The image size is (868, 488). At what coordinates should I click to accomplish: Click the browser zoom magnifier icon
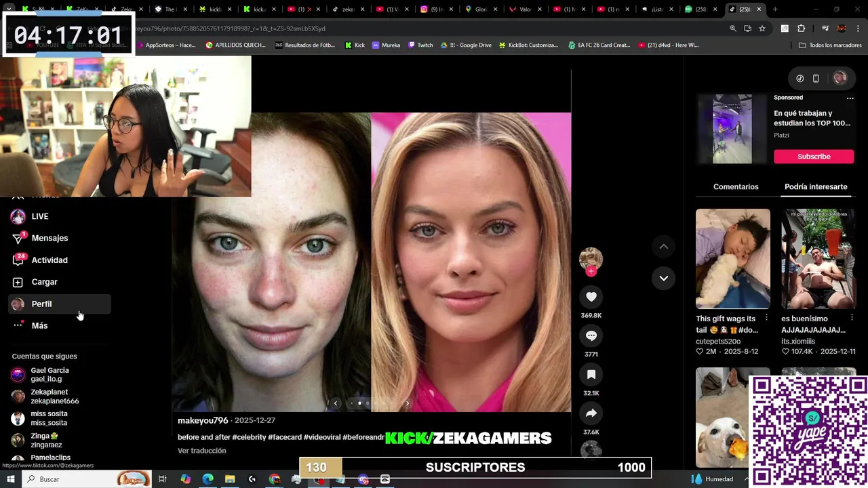tap(733, 28)
